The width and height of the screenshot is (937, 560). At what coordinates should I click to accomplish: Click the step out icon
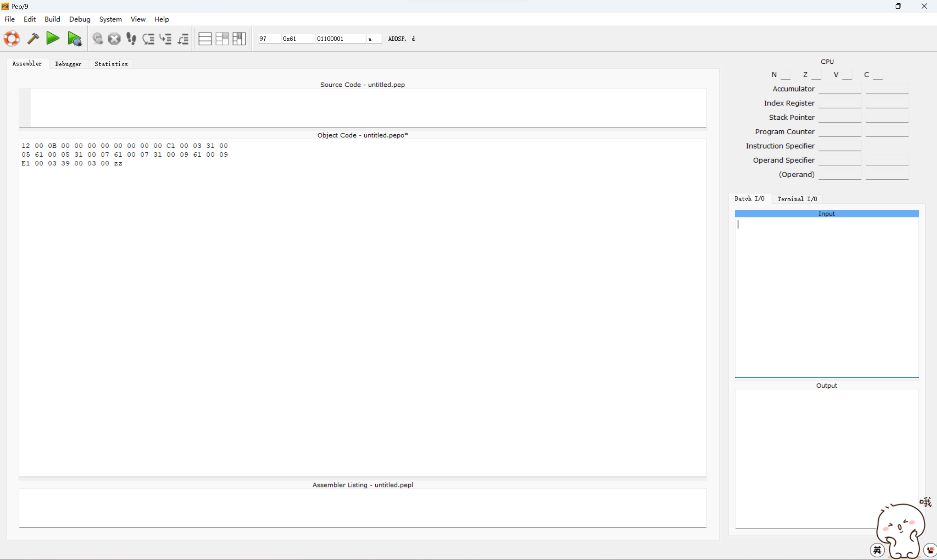click(x=183, y=38)
